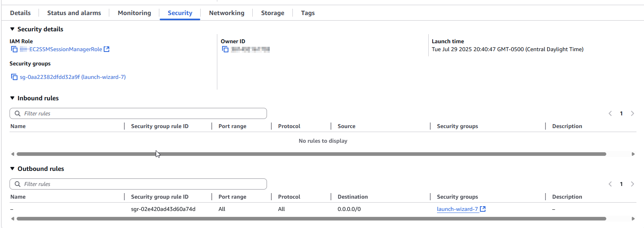Click external link icon beside EC2SSMSessionManagerRole
Viewport: 644px width, 228px height.
click(x=106, y=49)
